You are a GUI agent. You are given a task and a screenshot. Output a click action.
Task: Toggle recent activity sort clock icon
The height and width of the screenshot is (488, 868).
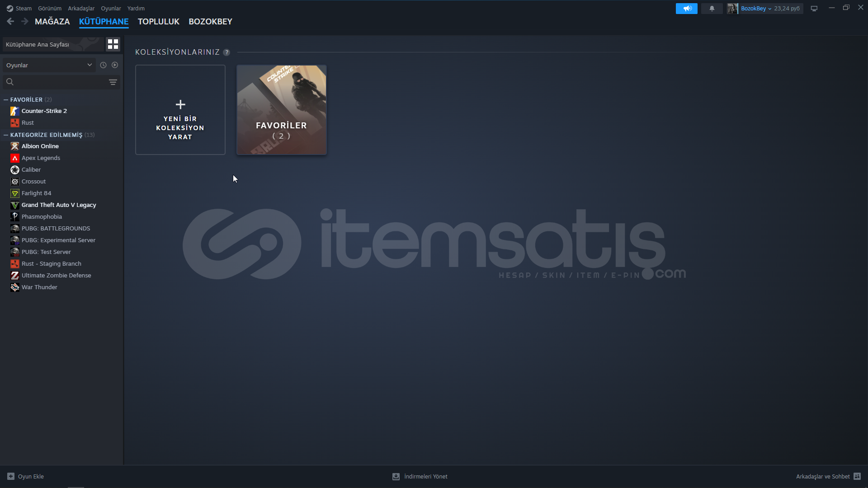coord(103,65)
